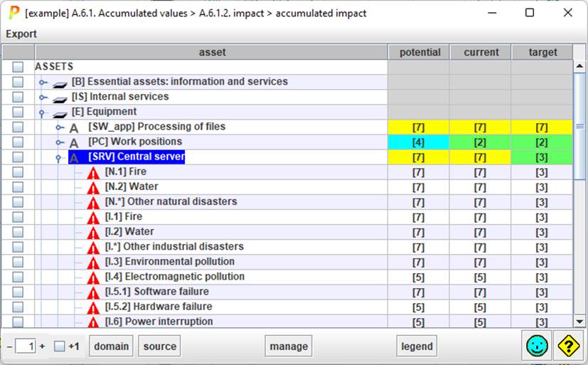Screen dimensions: 588x365
Task: Check the Work positions row checkbox
Action: tap(18, 142)
